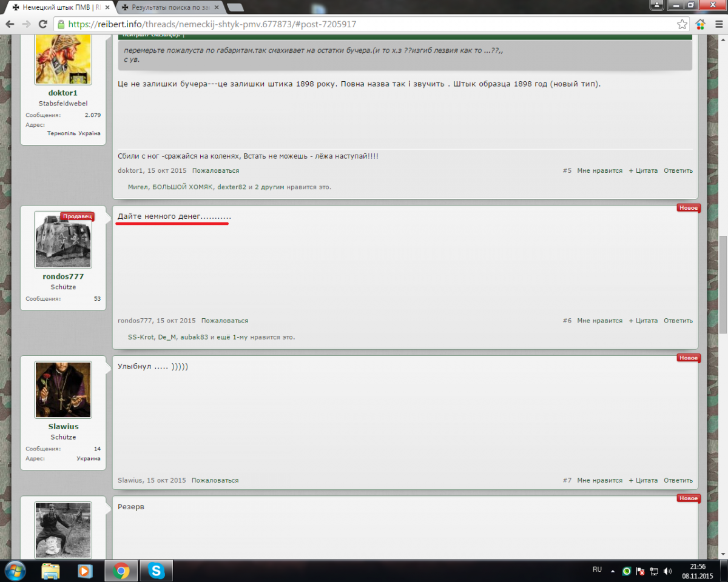Quote post #5 with + Цитата
728x582 pixels.
[x=643, y=171]
